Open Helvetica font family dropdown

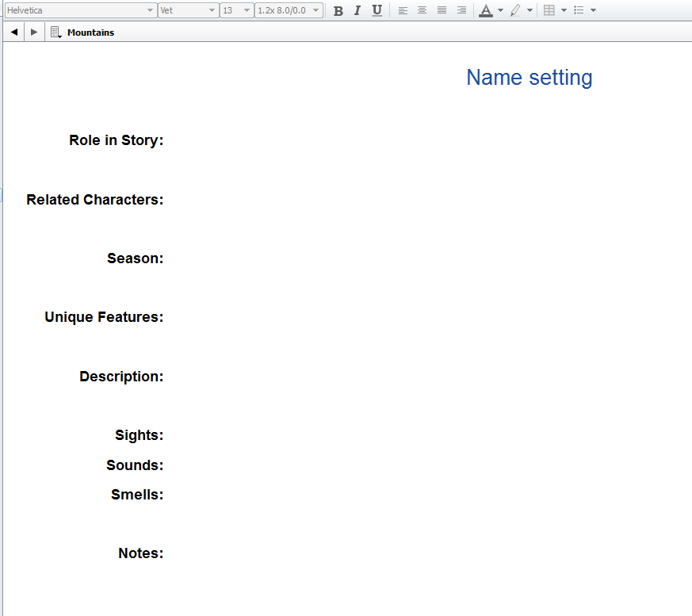(x=81, y=10)
